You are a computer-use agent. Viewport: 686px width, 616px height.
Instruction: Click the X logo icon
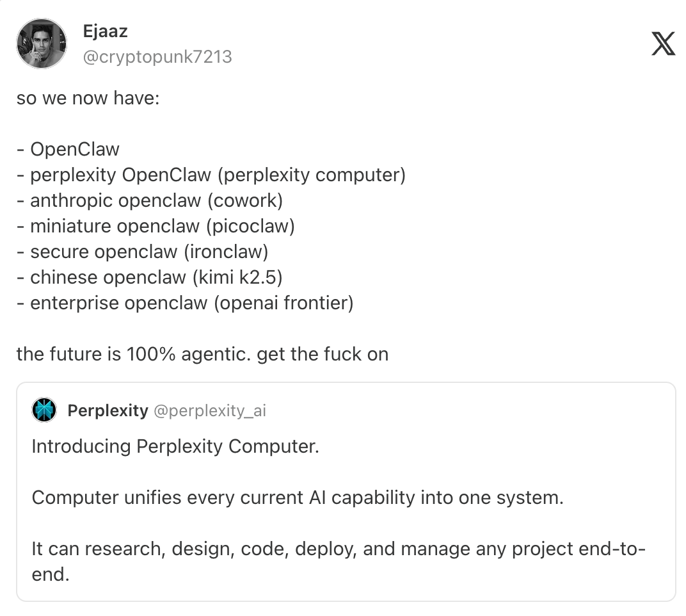pyautogui.click(x=663, y=44)
